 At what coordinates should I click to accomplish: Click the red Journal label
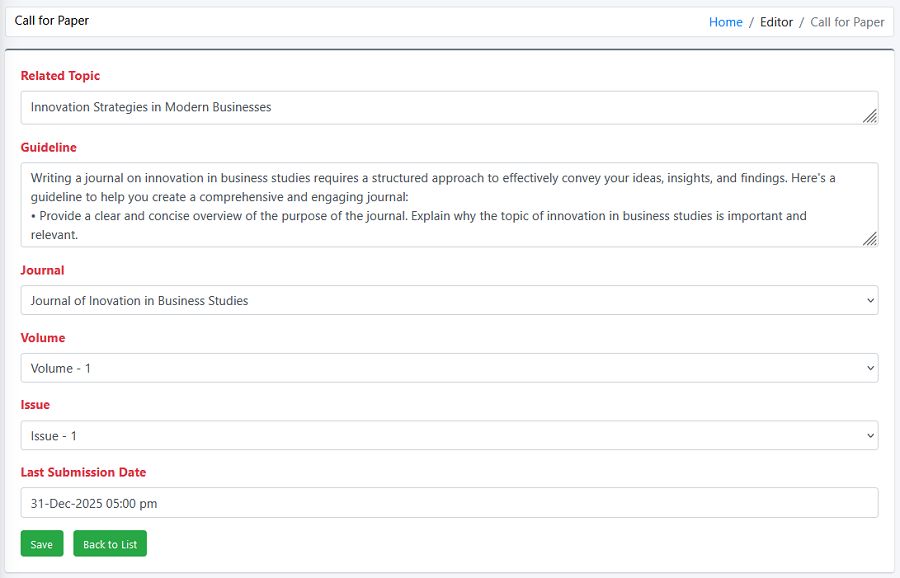pos(42,270)
